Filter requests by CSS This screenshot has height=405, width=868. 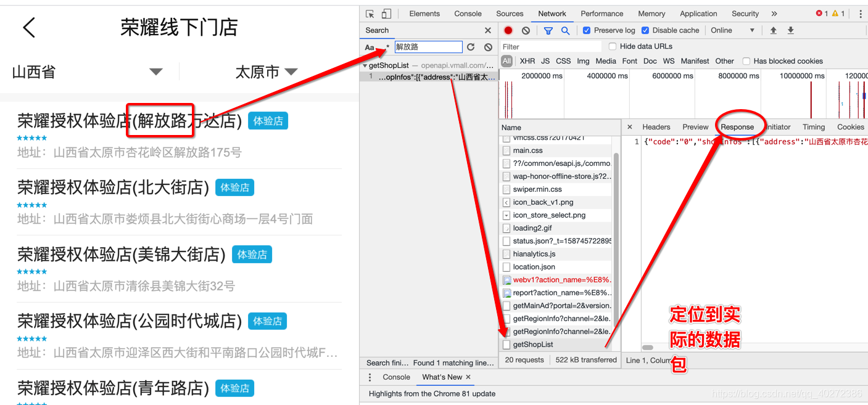pos(563,61)
